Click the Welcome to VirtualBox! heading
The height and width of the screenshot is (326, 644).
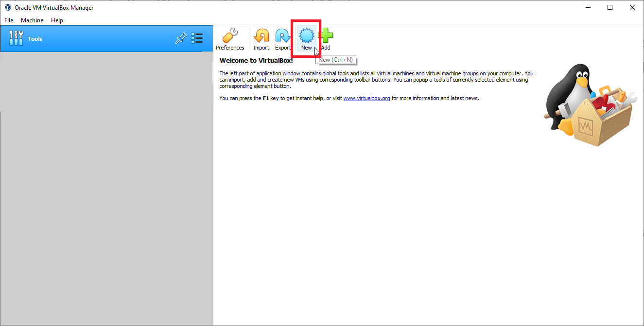256,61
